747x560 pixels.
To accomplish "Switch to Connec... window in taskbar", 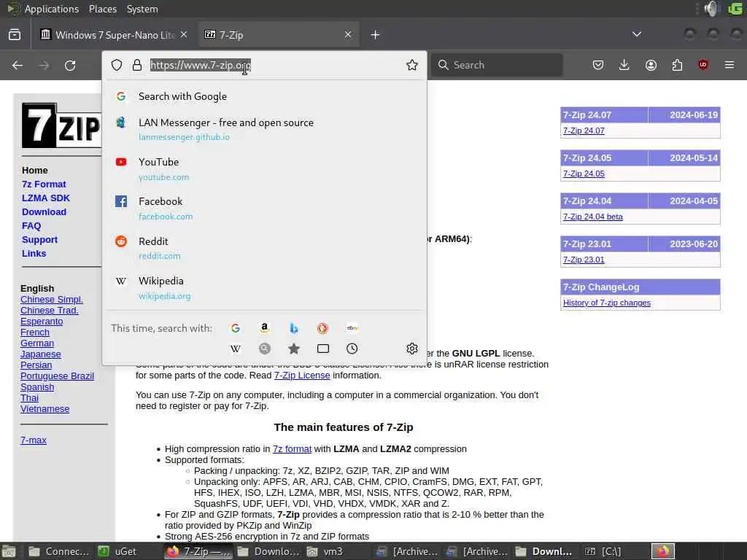I will coord(58,551).
